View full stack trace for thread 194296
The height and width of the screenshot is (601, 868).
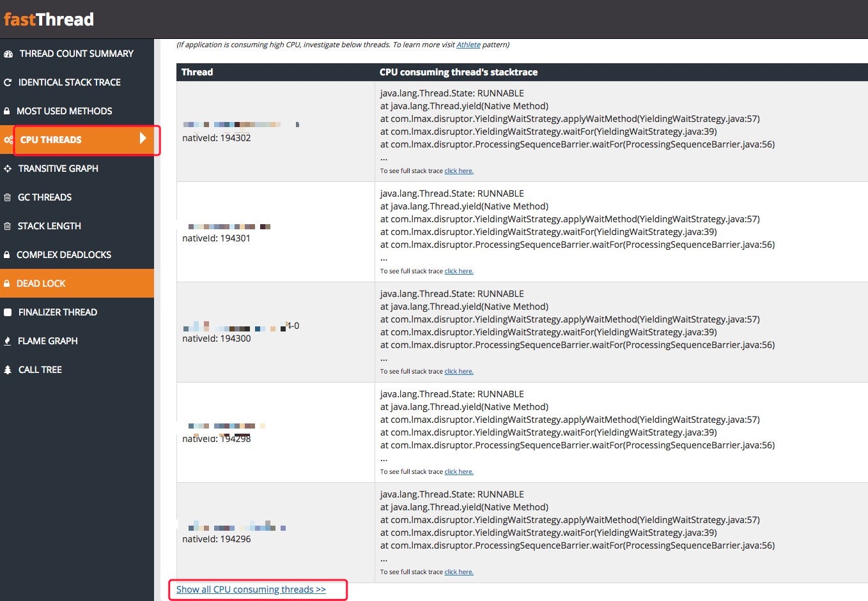[x=459, y=572]
